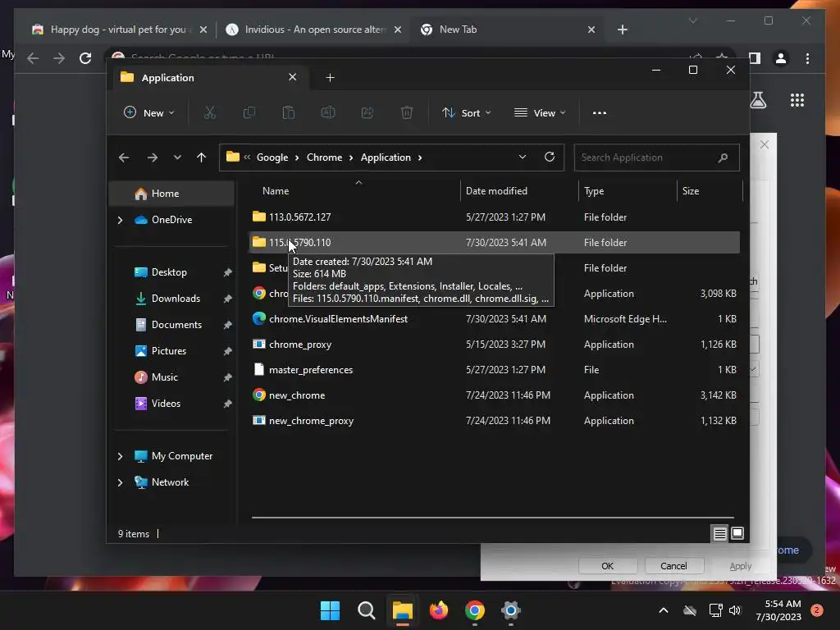Select the master_preferences file
Viewport: 840px width, 630px height.
[x=495, y=370]
